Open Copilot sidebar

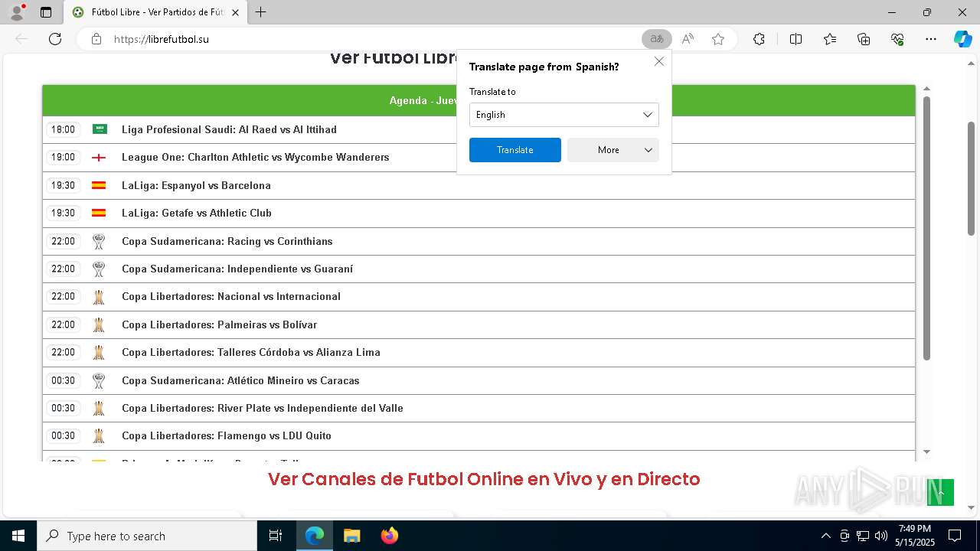pyautogui.click(x=962, y=39)
